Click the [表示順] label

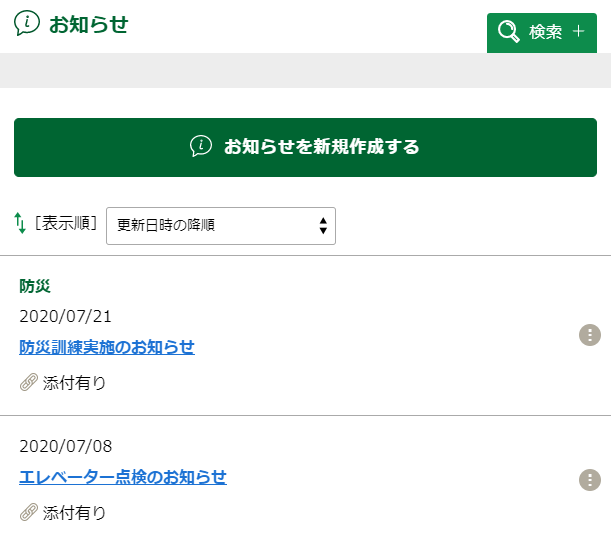point(66,223)
